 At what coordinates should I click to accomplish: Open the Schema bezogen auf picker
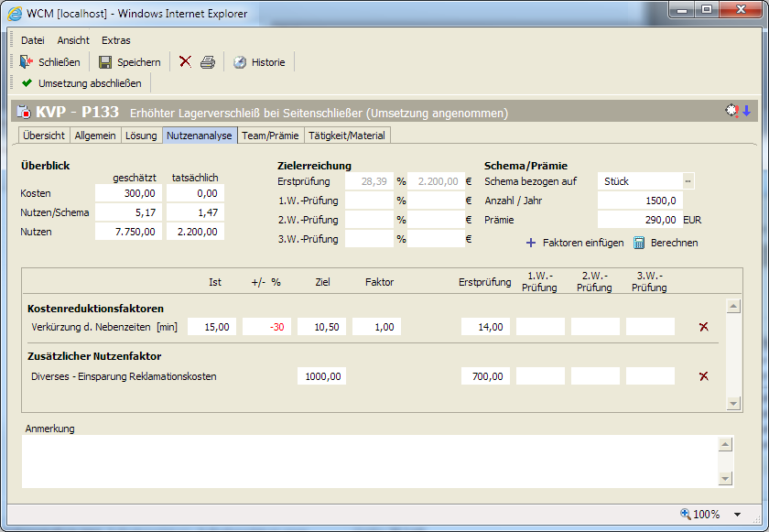[688, 181]
